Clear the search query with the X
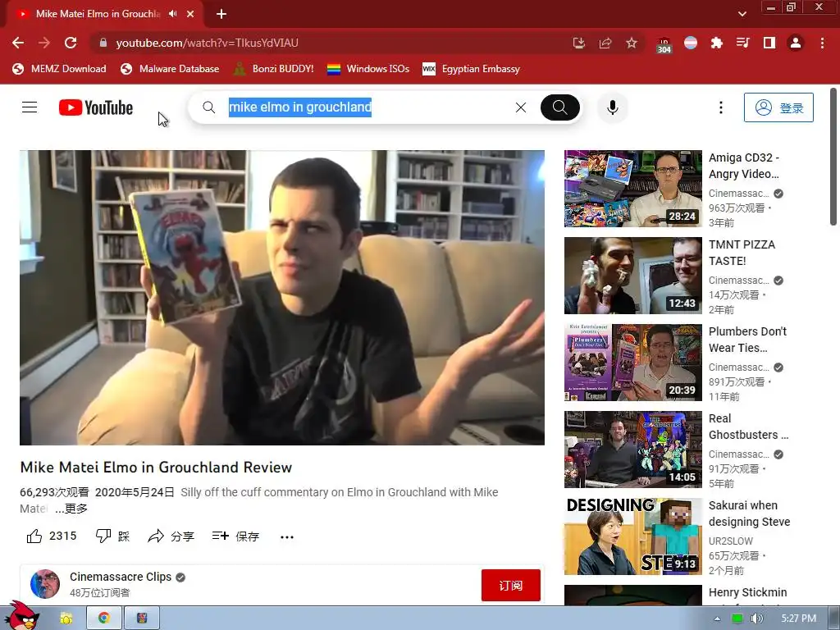 coord(521,107)
